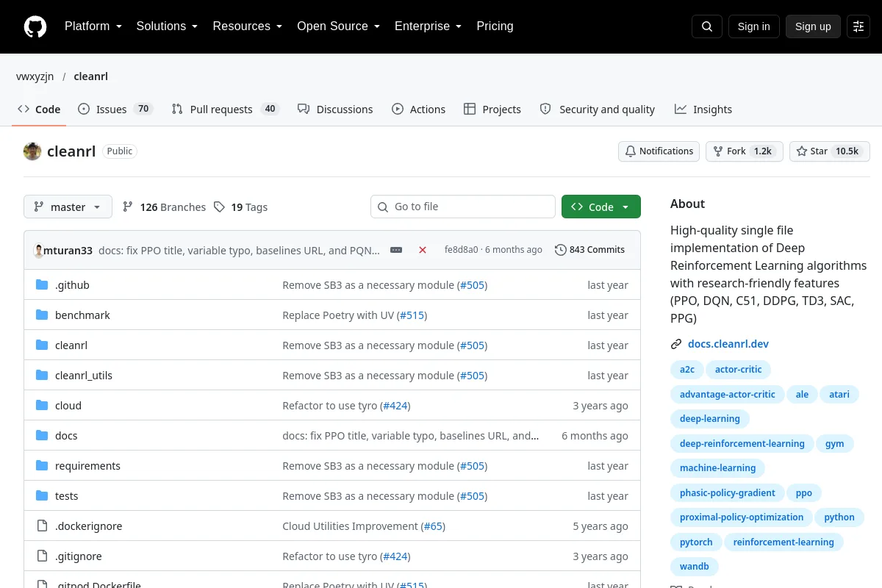The width and height of the screenshot is (882, 588).
Task: Switch to the Code tab
Action: pyautogui.click(x=39, y=110)
